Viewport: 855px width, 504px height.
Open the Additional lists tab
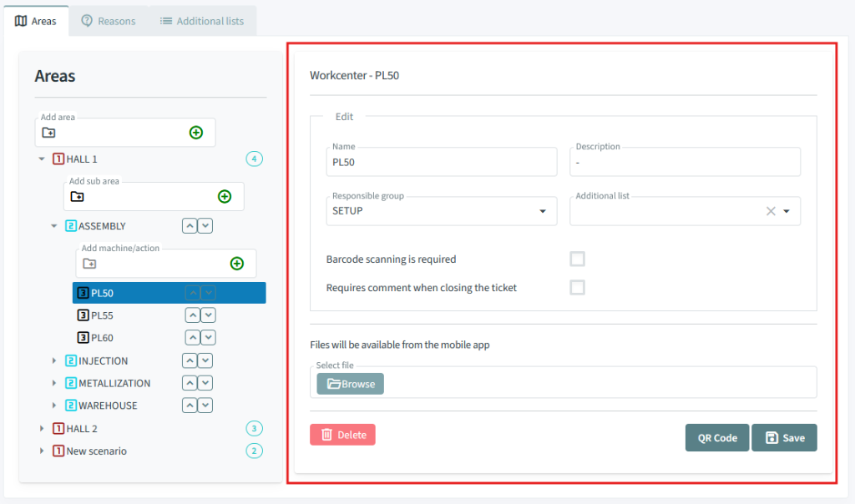tap(202, 21)
